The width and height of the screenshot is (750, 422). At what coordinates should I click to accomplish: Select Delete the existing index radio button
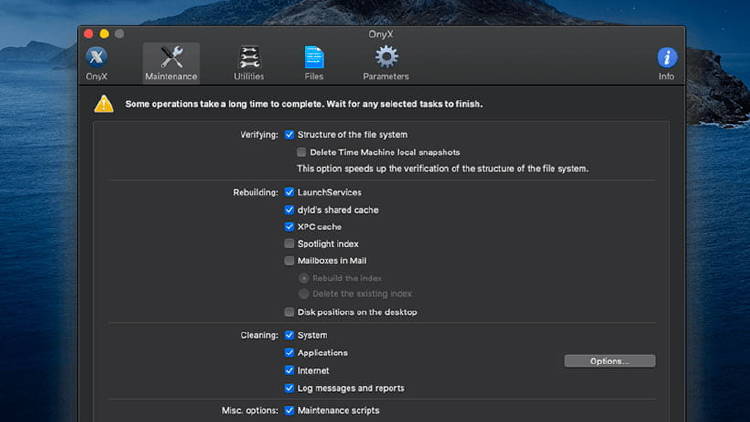point(303,294)
